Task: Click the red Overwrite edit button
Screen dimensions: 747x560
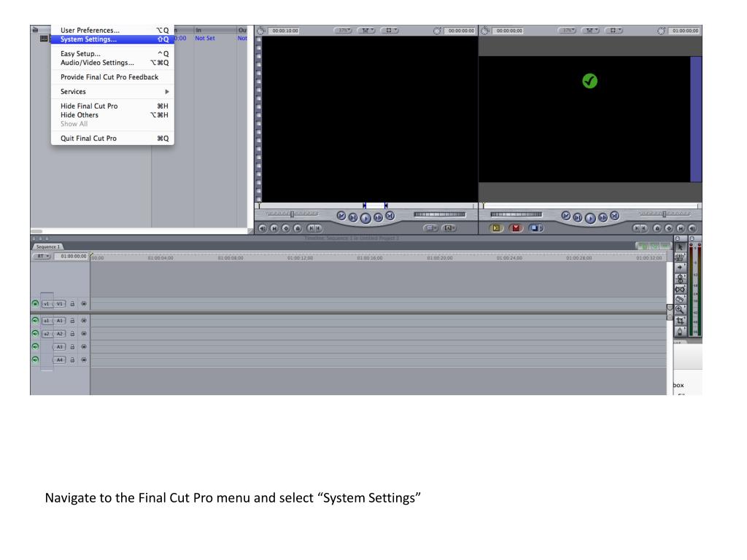Action: [516, 228]
